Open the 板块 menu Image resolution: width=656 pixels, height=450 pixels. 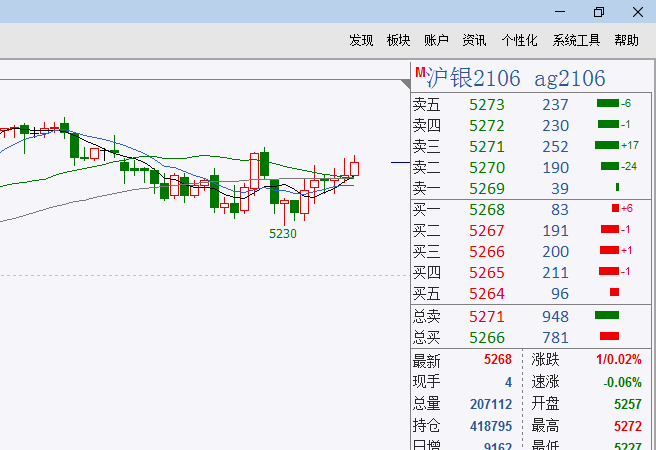398,40
